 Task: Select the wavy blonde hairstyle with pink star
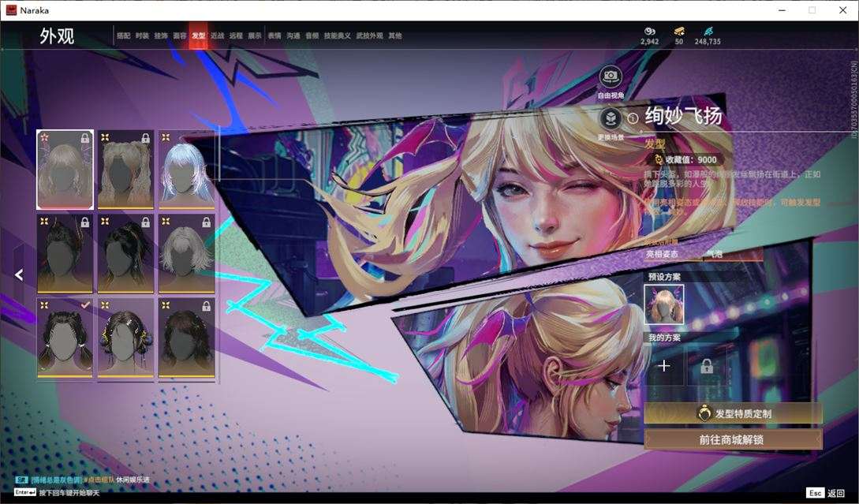tap(65, 170)
